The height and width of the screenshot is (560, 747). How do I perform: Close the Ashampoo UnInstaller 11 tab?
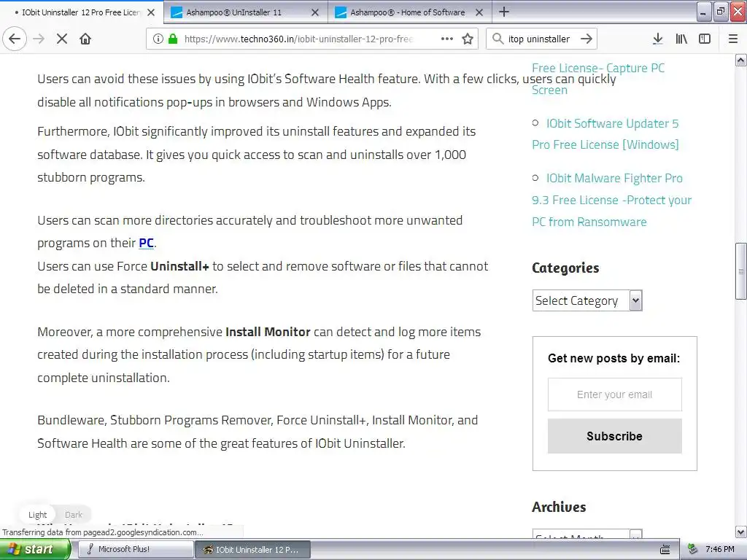[315, 12]
